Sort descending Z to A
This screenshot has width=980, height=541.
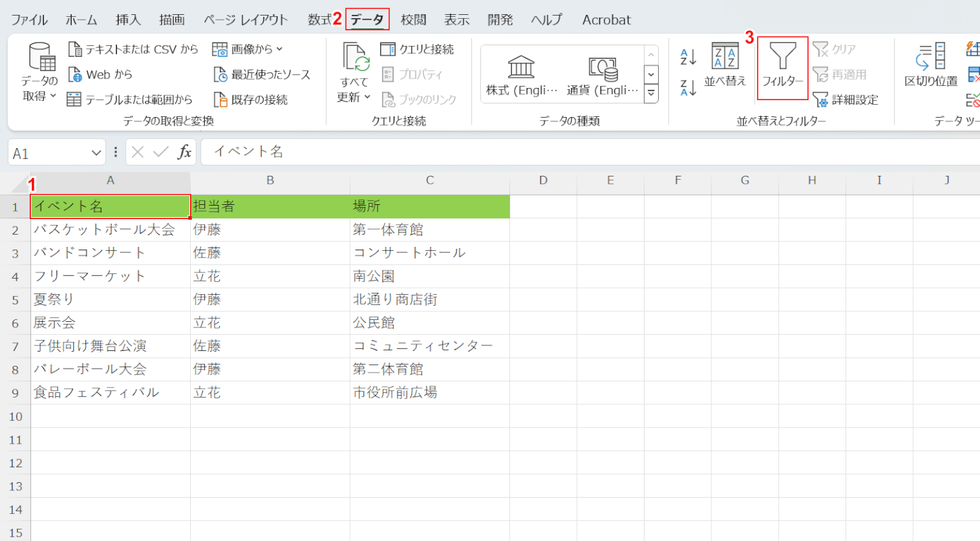[x=688, y=88]
